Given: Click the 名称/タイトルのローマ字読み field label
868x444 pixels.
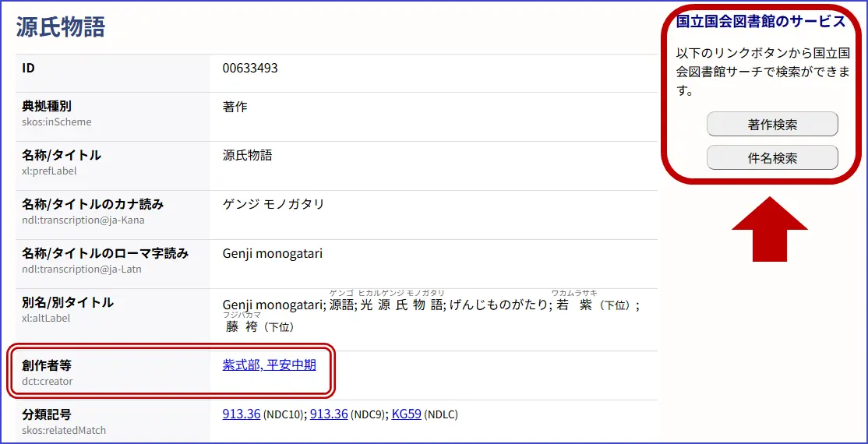Looking at the screenshot, I should (x=104, y=253).
